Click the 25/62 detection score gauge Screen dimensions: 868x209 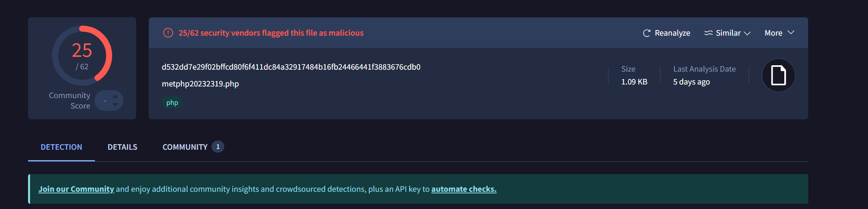pyautogui.click(x=82, y=55)
